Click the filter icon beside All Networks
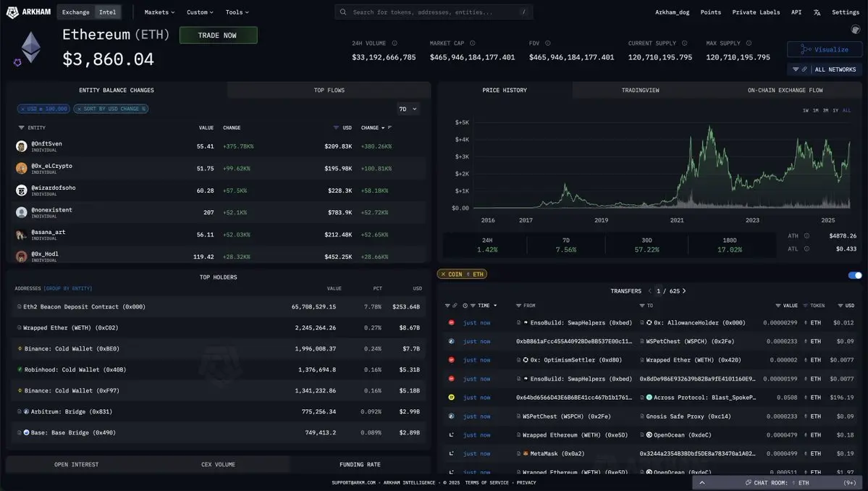 pyautogui.click(x=796, y=70)
